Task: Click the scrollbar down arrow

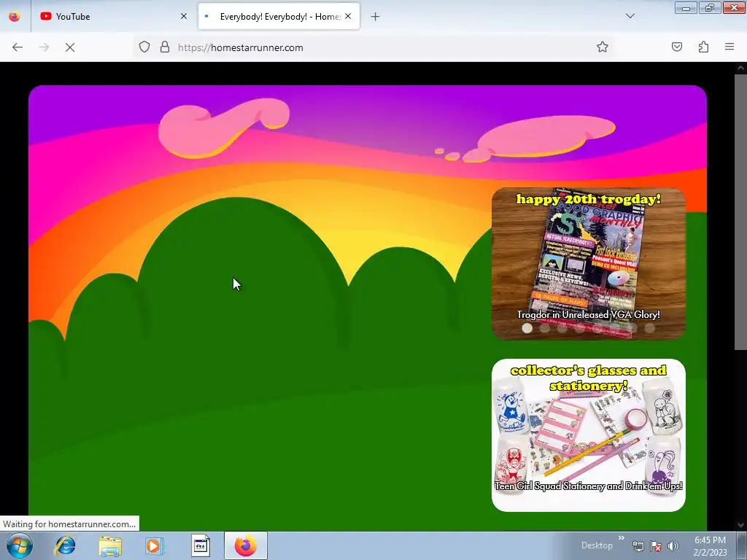Action: tap(741, 525)
